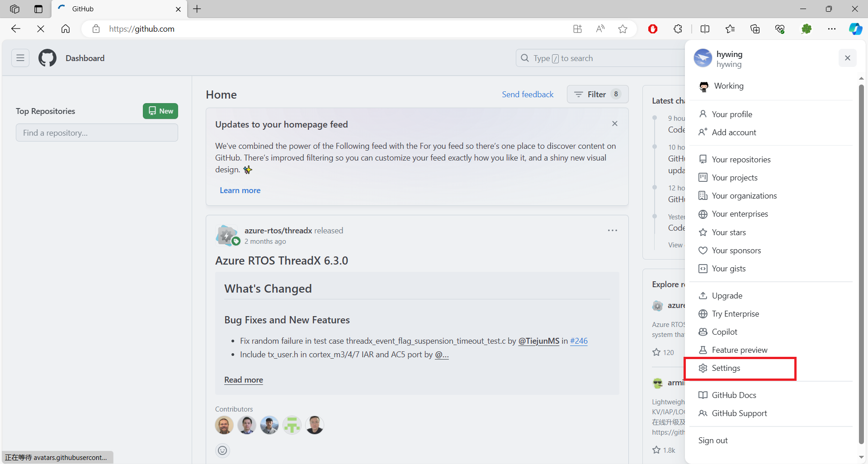868x464 pixels.
Task: Set status by clicking Working
Action: (x=728, y=86)
